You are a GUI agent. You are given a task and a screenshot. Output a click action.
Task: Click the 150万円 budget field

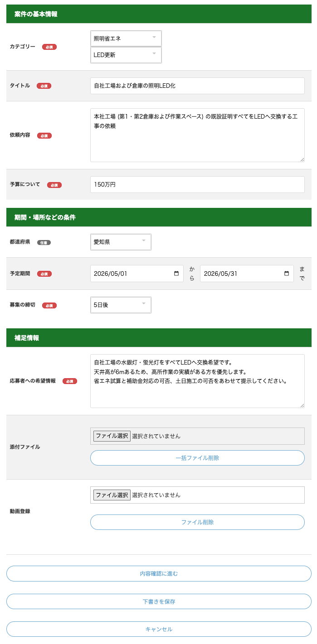tap(197, 184)
